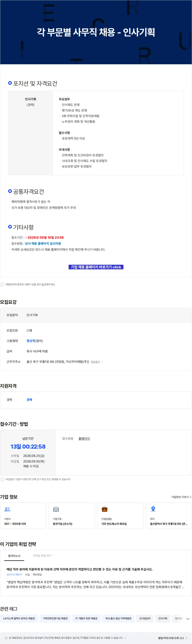The height and width of the screenshot is (644, 192).
Task: Switch to the 인적성·면접 후기 tab
Action: tap(42, 556)
